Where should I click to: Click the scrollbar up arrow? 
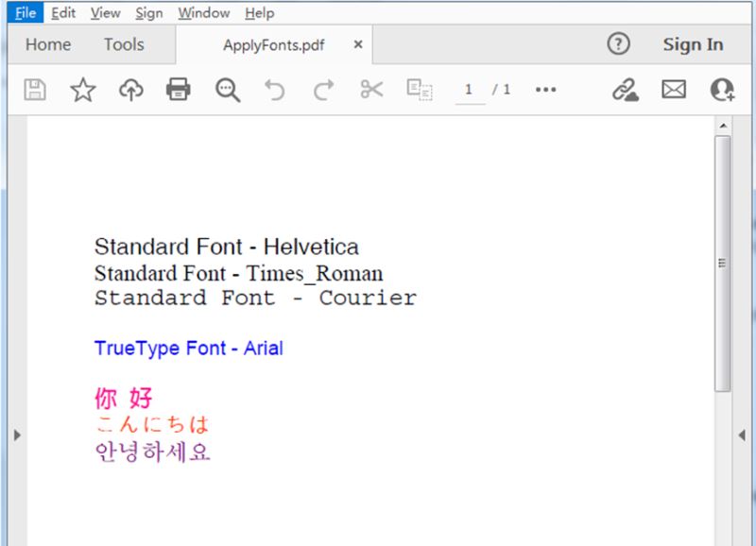[723, 126]
